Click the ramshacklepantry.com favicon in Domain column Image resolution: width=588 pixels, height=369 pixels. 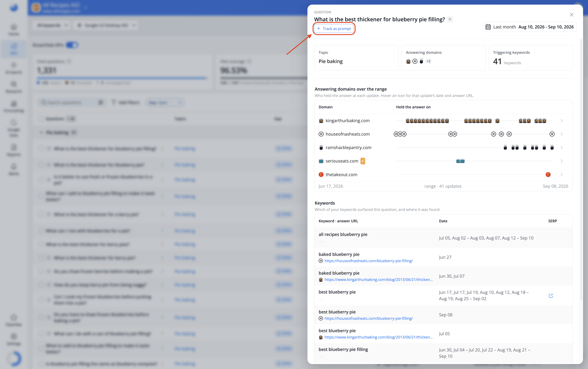pyautogui.click(x=321, y=147)
